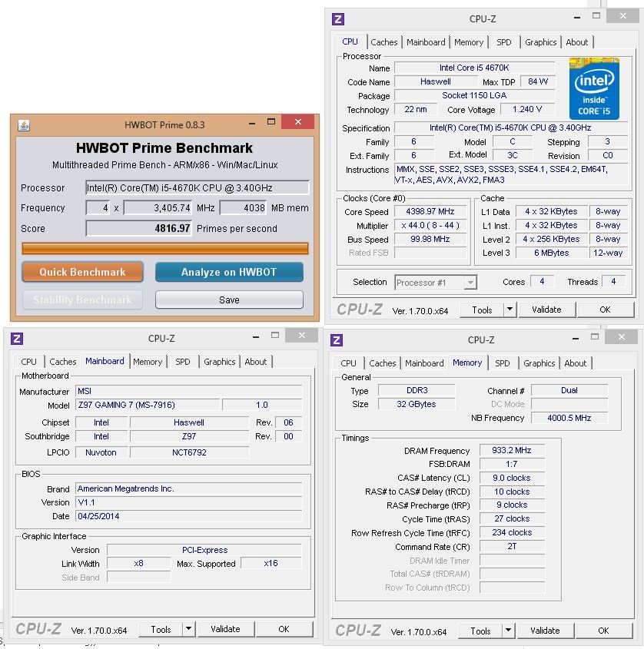Viewport: 644px width, 649px height.
Task: Close the CPU-Z Memory window
Action: 622,337
